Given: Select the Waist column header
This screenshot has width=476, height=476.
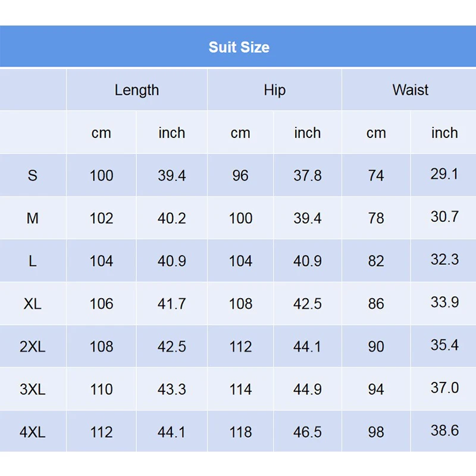Looking at the screenshot, I should click(410, 90).
